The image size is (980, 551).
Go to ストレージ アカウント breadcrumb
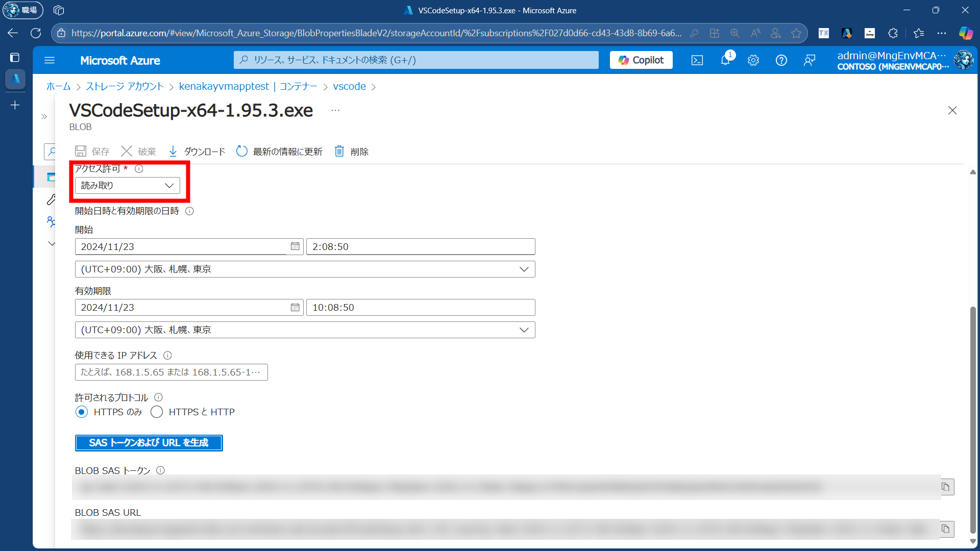(125, 86)
